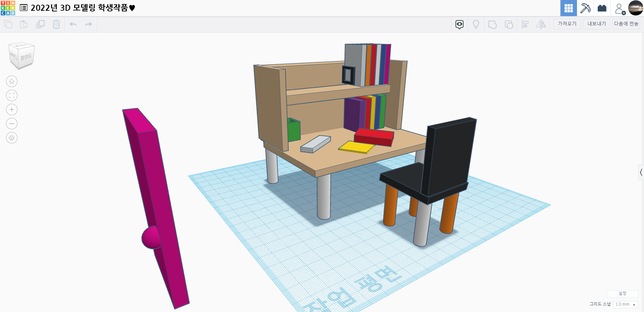Select the red book on the desk
The image size is (644, 312).
click(x=374, y=137)
